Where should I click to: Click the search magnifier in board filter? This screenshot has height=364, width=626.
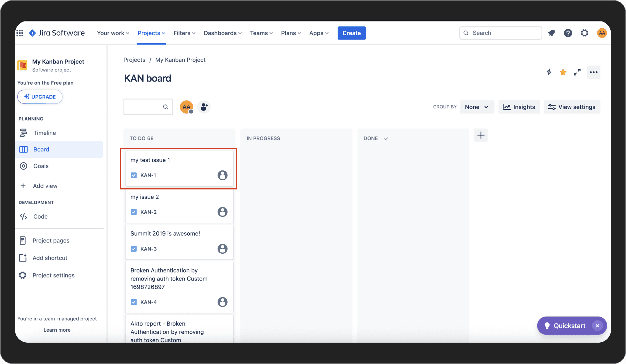[x=165, y=107]
